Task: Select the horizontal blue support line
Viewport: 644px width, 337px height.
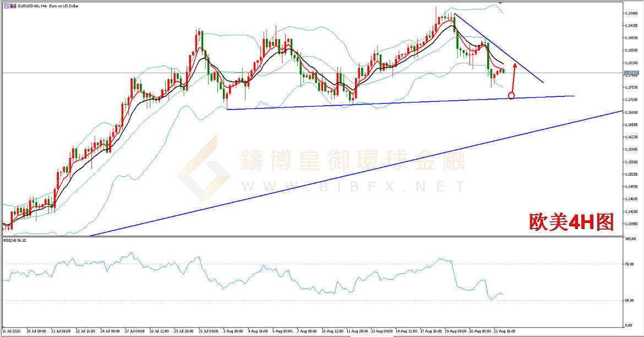Action: point(385,102)
